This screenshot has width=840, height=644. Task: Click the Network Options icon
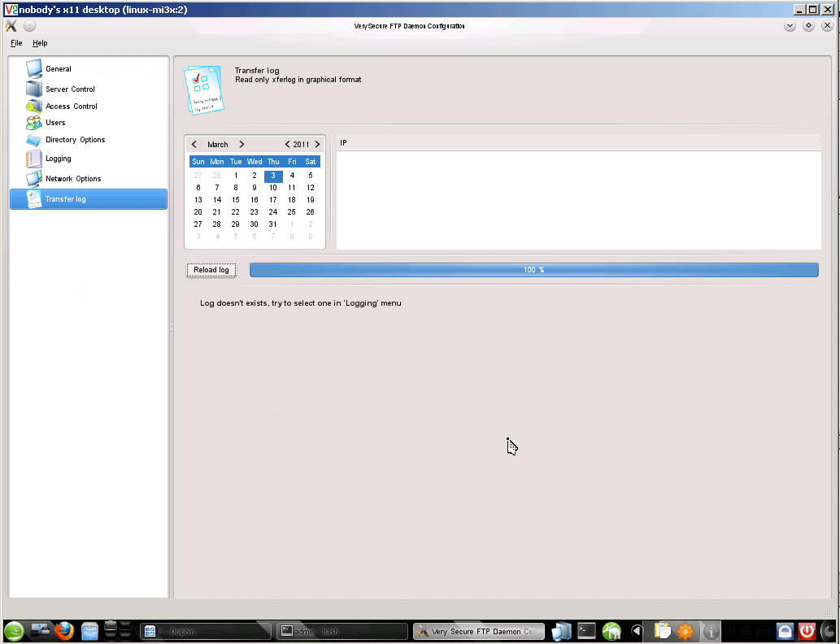pos(34,178)
